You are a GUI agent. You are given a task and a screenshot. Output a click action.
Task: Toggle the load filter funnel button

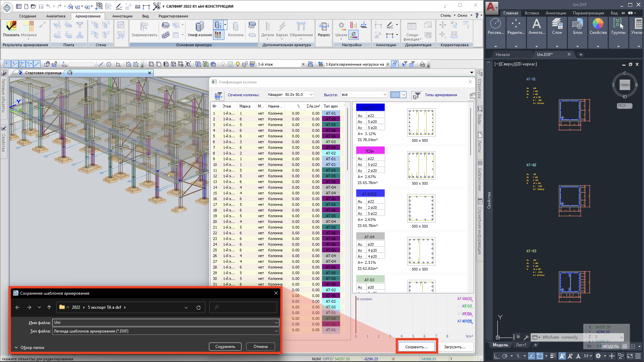pyautogui.click(x=395, y=64)
